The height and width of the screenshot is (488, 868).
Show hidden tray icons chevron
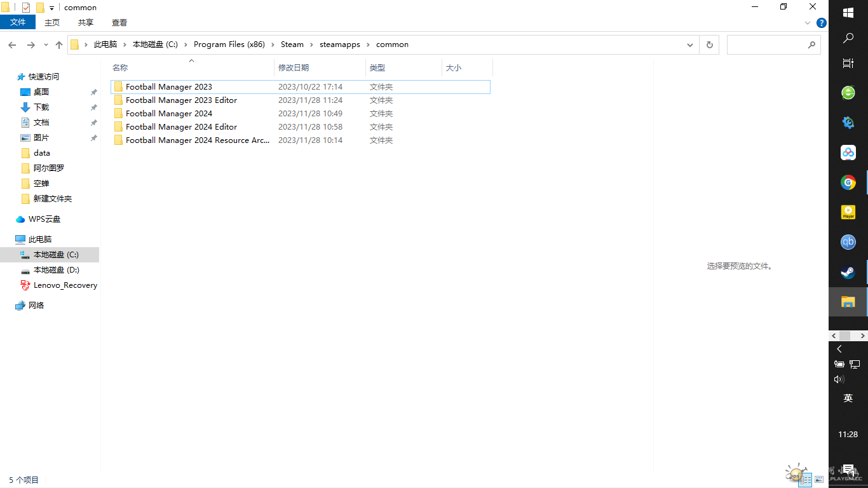click(x=839, y=349)
